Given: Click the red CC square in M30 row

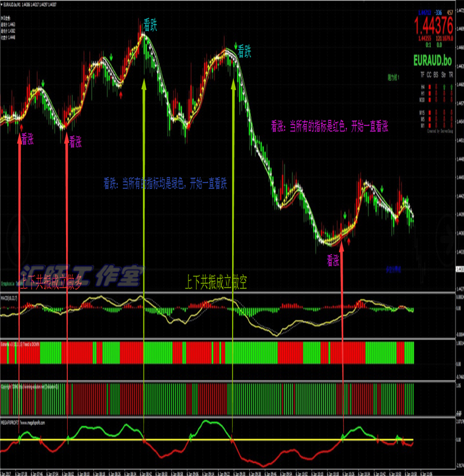Looking at the screenshot, I should [x=430, y=99].
